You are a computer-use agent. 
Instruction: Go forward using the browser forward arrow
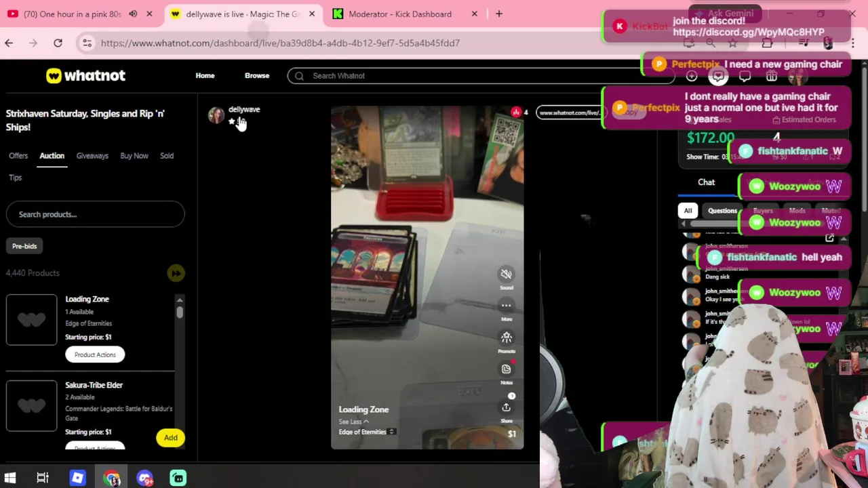[x=33, y=43]
